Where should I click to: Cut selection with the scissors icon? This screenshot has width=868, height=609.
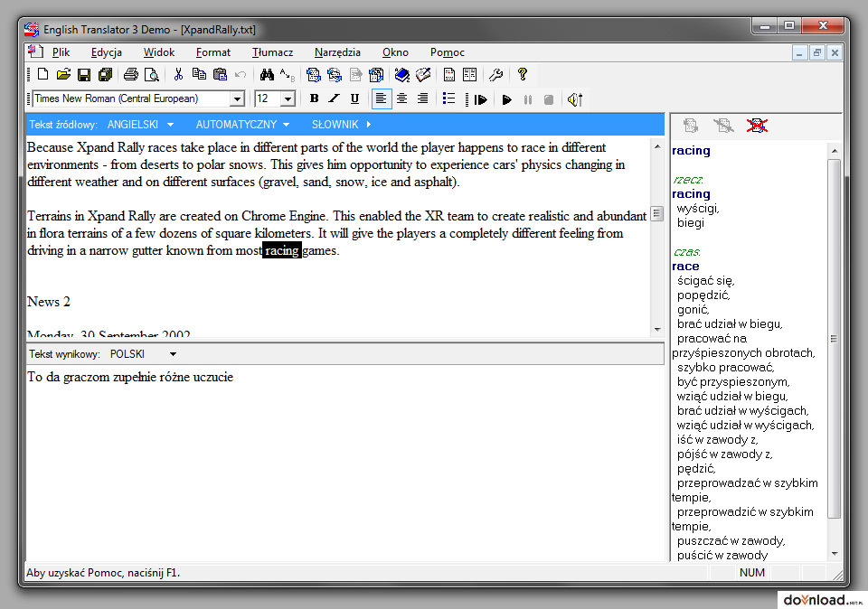point(178,74)
